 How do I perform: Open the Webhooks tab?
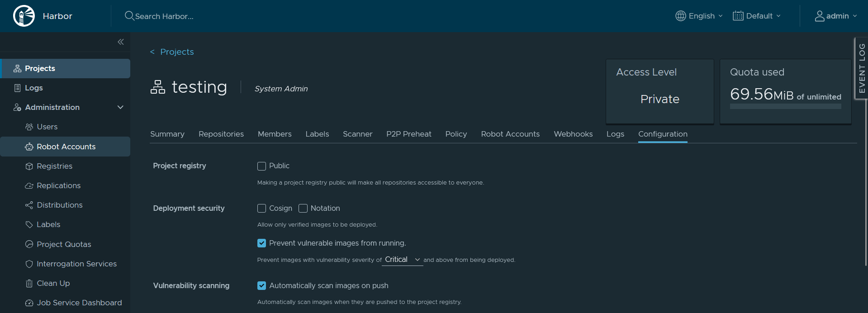[573, 134]
